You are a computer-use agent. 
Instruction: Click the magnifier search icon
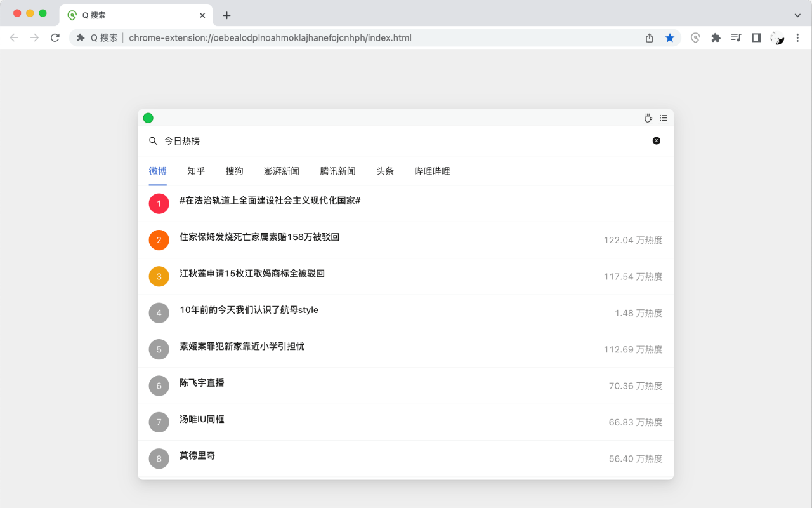153,141
